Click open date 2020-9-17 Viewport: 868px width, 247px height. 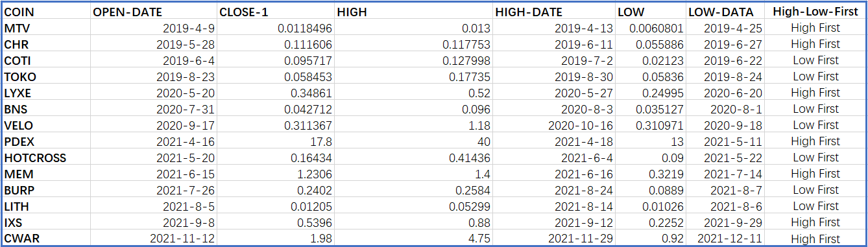coord(187,125)
